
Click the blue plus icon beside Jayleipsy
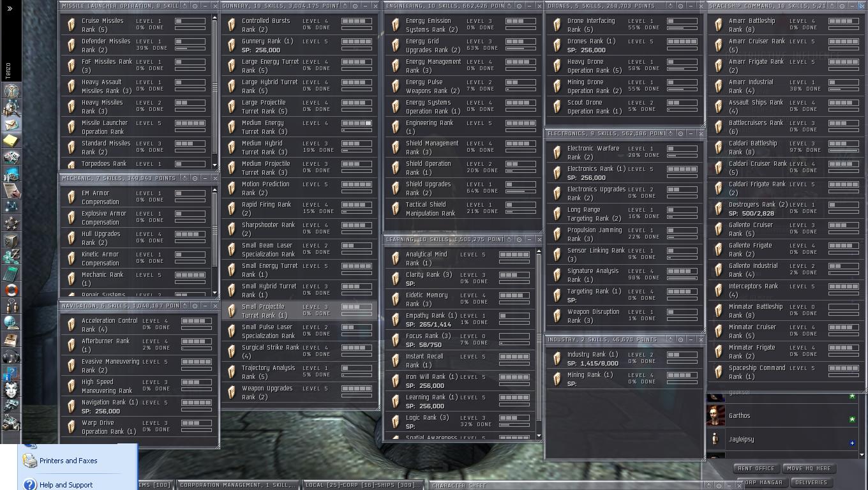[x=851, y=443]
